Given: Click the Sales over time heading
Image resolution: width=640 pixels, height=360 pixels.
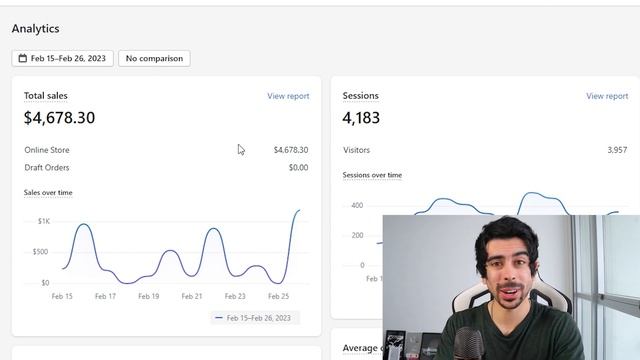Looking at the screenshot, I should pos(48,193).
